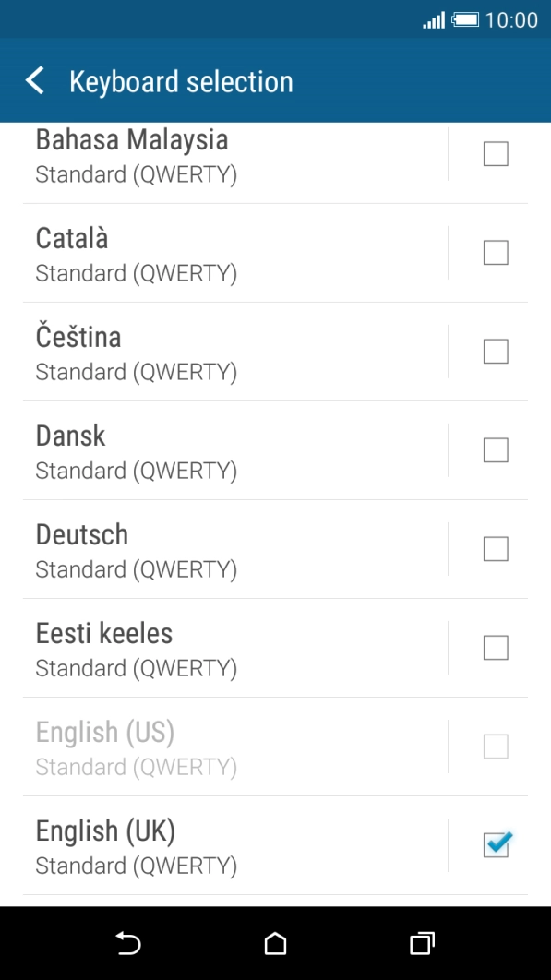
Task: Enable the Dansk keyboard checkbox
Action: click(495, 449)
